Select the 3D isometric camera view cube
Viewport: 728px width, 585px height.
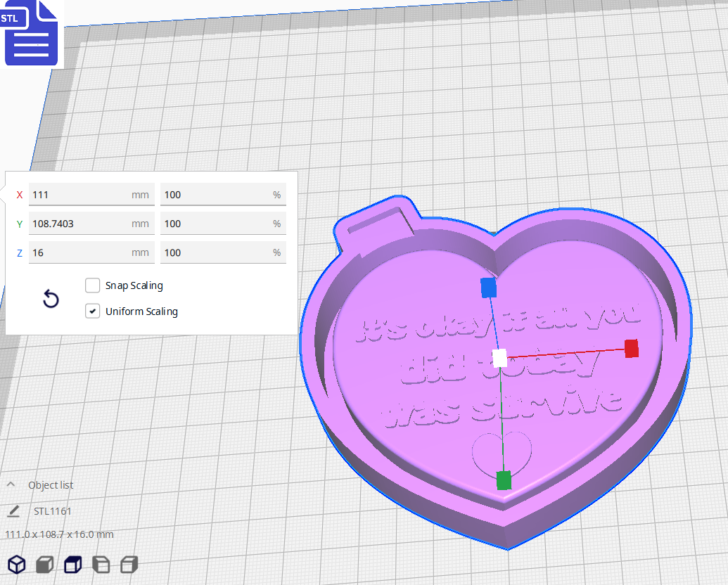(17, 565)
